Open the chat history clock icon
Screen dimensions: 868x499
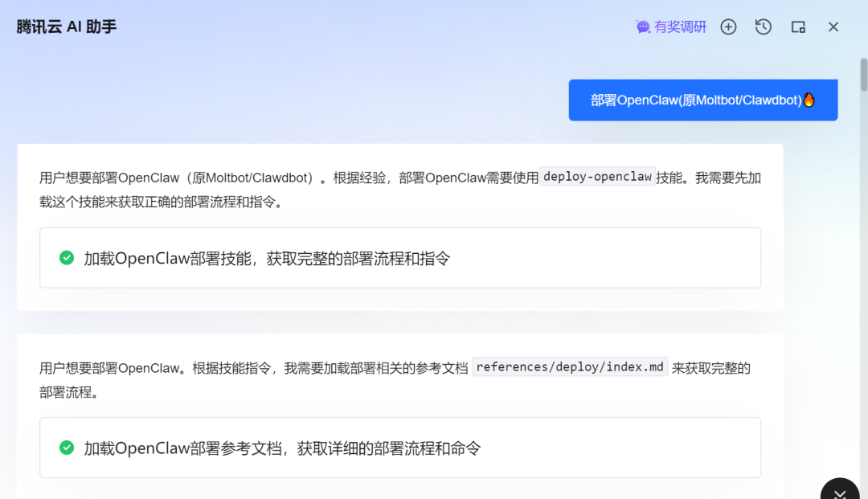764,27
